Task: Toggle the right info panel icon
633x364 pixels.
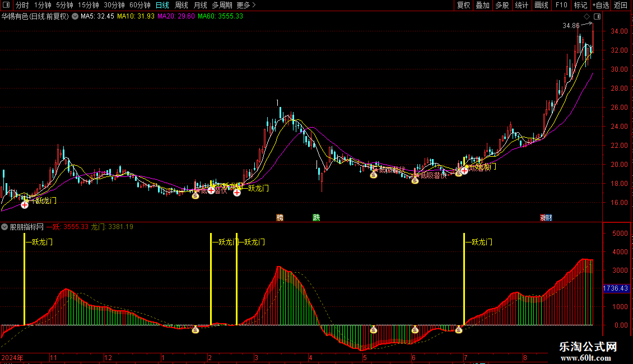Action: [597, 17]
